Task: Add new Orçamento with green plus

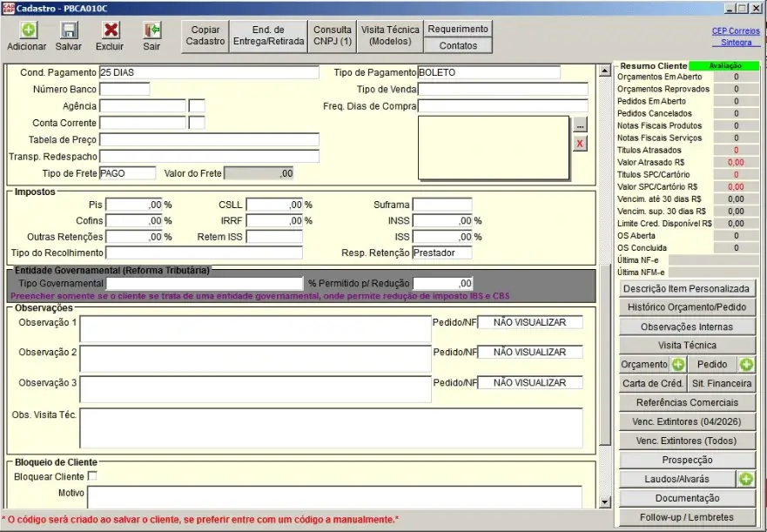Action: tap(678, 365)
